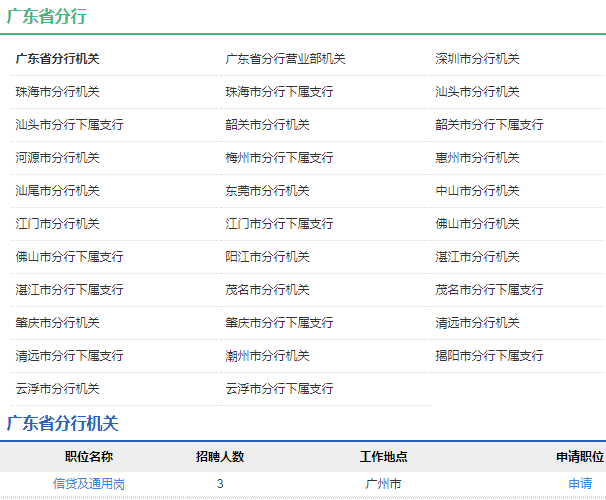Screen dimensions: 606x500
Task: Open 广东省分行营业部机关 listing
Action: pyautogui.click(x=285, y=59)
